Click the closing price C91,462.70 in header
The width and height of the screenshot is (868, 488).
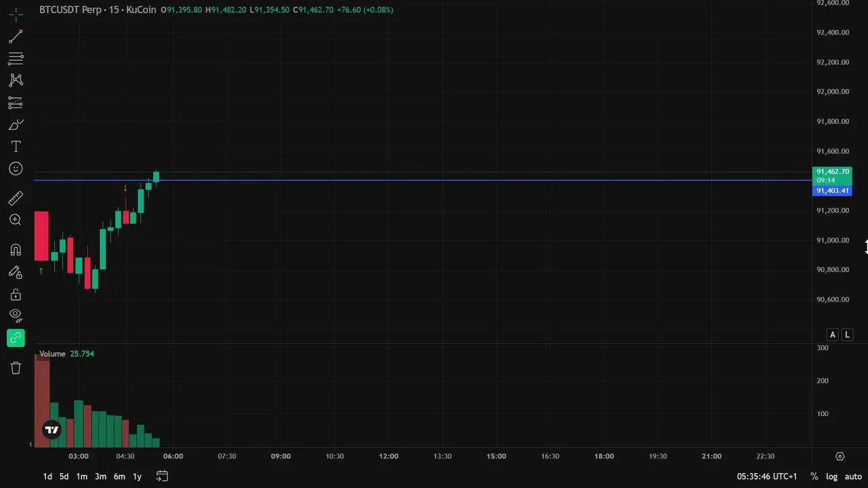313,9
